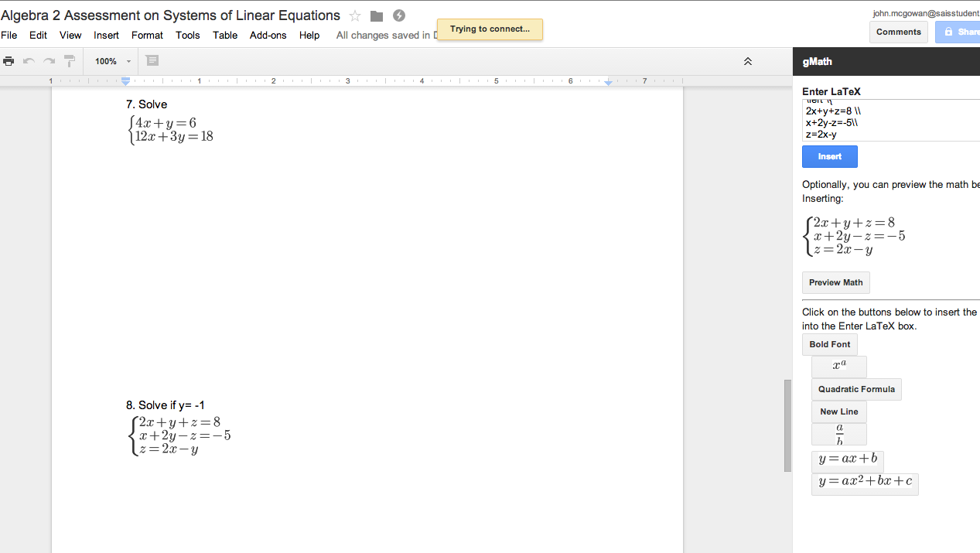This screenshot has width=980, height=553.
Task: Insert the y=ax+b linear template
Action: [848, 461]
